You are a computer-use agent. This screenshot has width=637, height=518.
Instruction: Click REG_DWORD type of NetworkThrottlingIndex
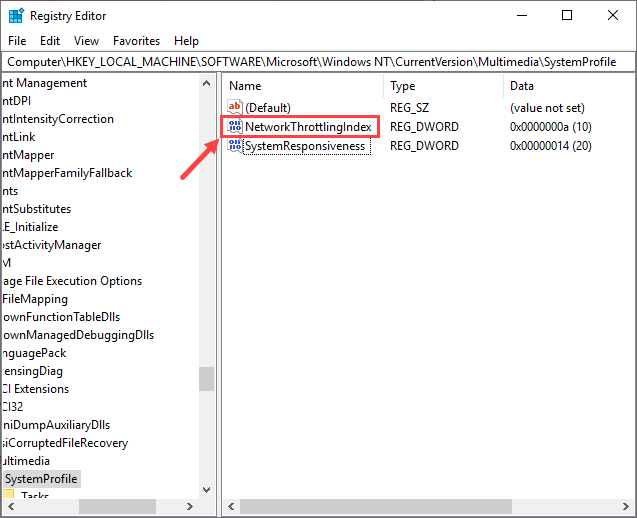(424, 127)
